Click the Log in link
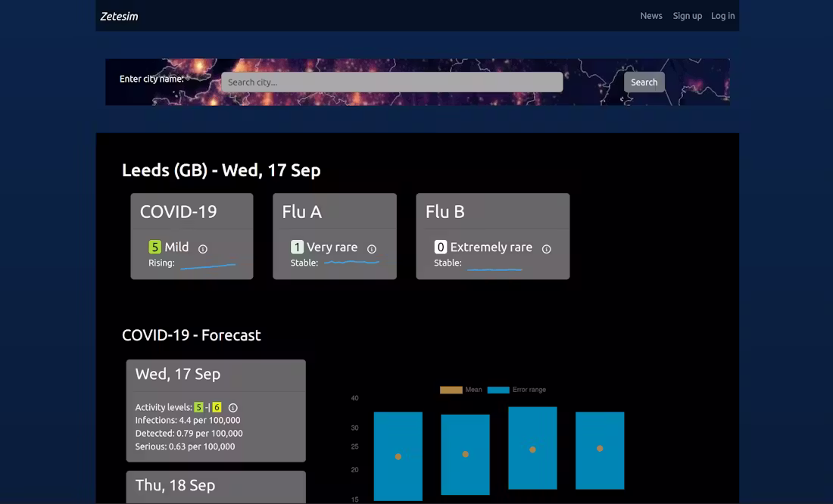Image resolution: width=833 pixels, height=504 pixels. pyautogui.click(x=722, y=16)
